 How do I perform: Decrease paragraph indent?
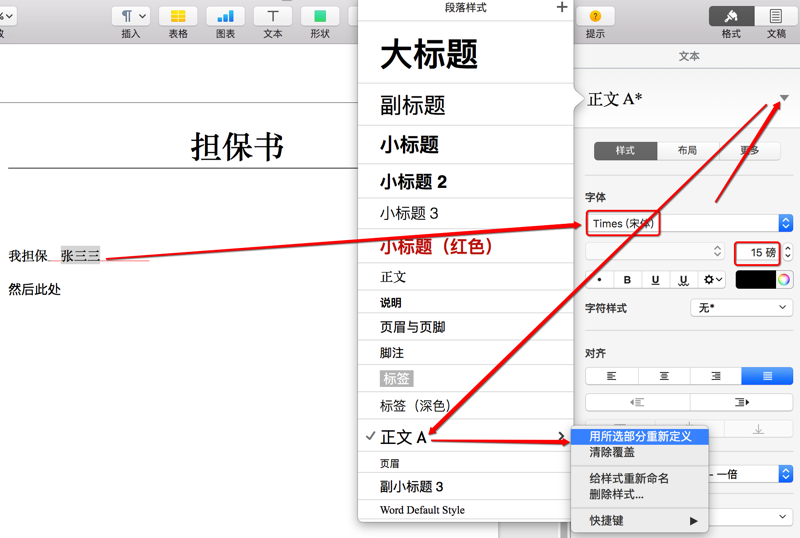pos(637,402)
